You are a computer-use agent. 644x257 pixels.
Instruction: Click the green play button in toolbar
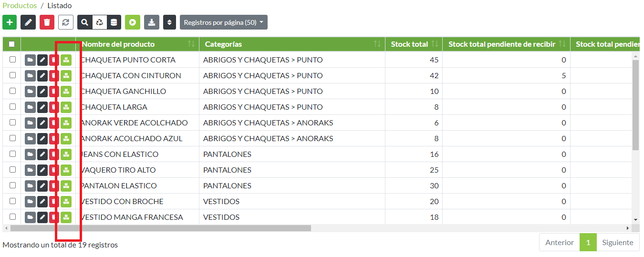click(133, 22)
